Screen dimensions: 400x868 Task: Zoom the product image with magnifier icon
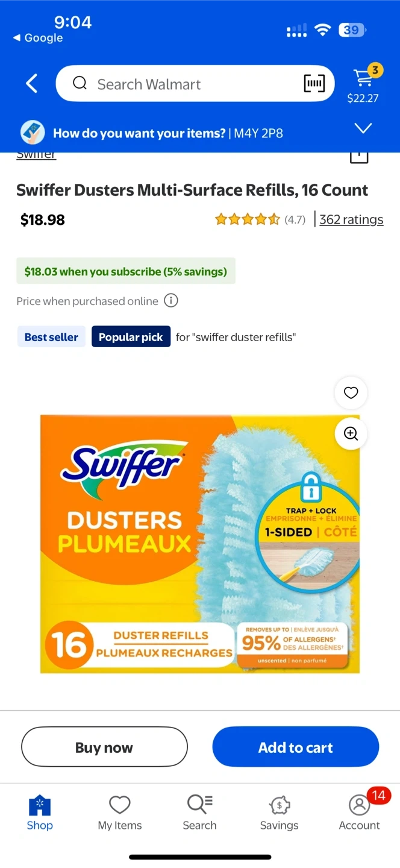click(351, 434)
